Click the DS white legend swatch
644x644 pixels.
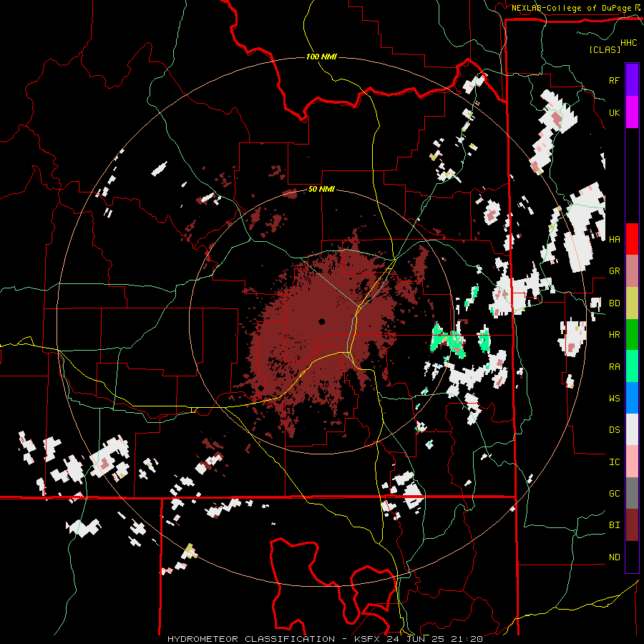pos(632,429)
